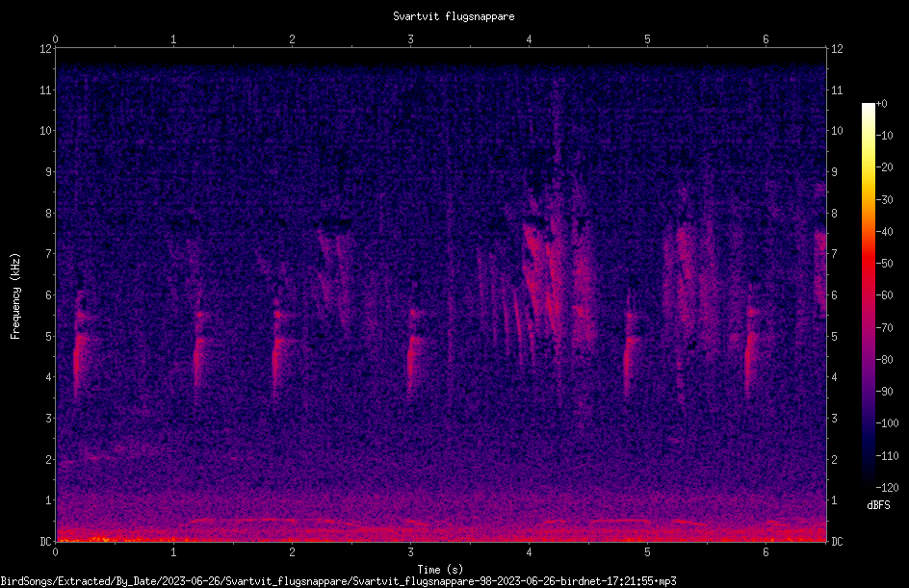Screen dimensions: 909x588
Task: Click the "-110" color scale label
Action: [x=888, y=456]
